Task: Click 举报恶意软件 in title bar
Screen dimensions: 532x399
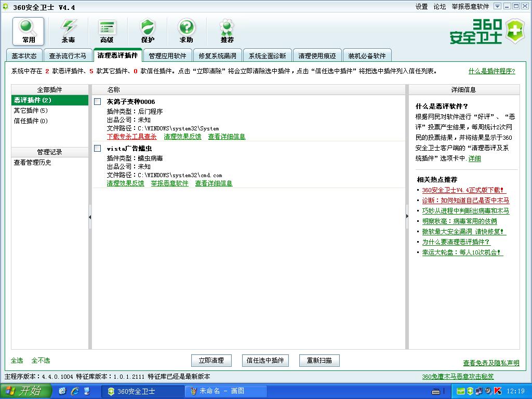Action: pos(470,7)
